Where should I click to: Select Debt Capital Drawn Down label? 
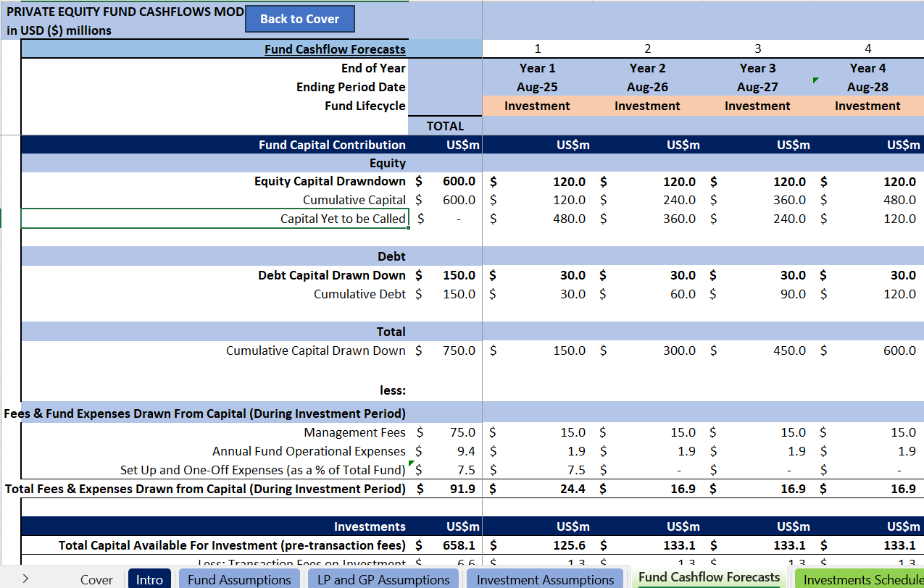[332, 275]
